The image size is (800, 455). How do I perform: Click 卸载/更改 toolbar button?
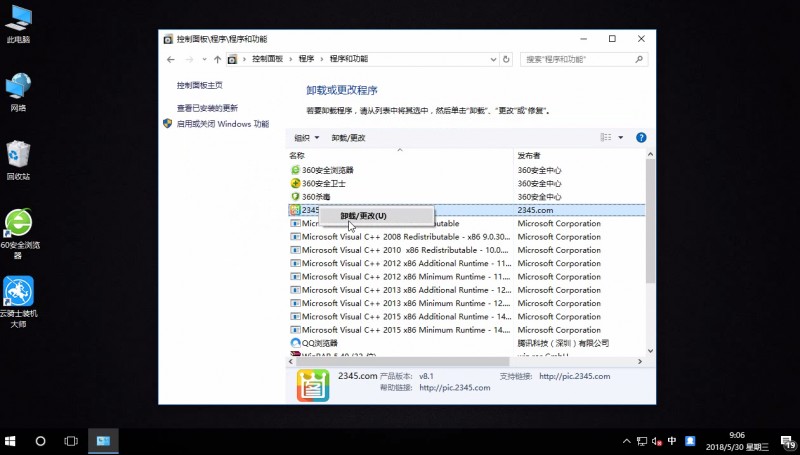348,138
